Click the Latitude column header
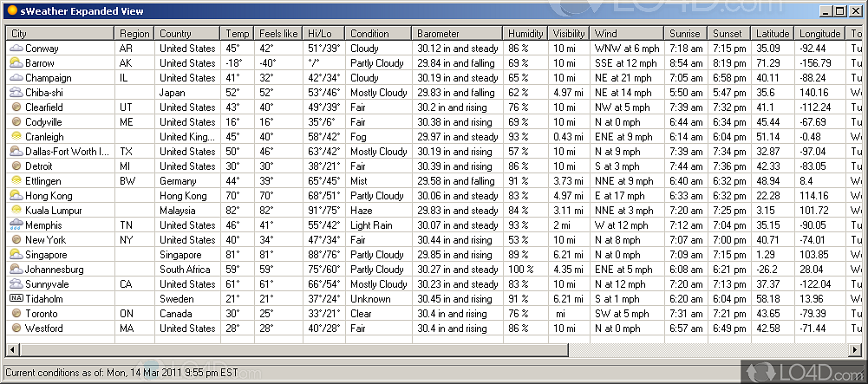Screen dimensions: 868x384 (773, 33)
